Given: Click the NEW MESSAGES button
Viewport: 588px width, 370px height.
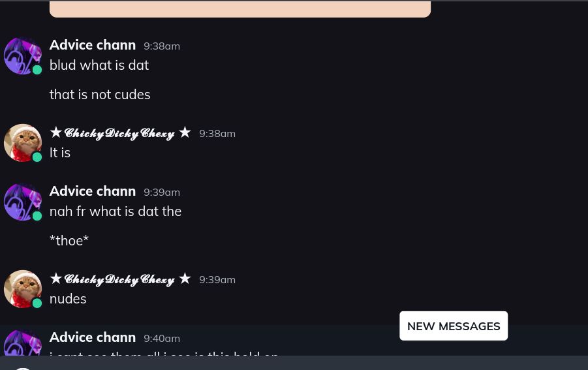Looking at the screenshot, I should pos(454,326).
